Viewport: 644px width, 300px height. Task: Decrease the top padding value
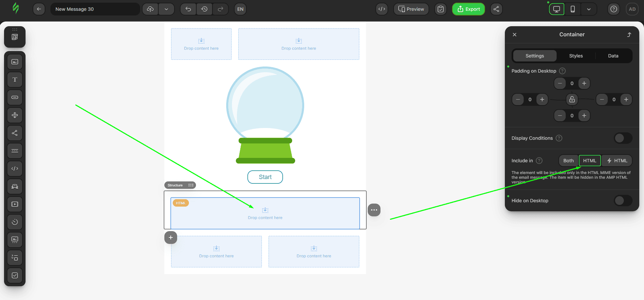tap(560, 83)
